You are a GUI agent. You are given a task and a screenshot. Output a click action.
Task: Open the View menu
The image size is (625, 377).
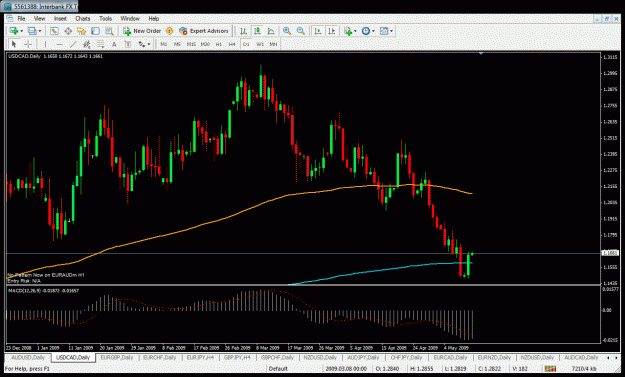tap(39, 18)
